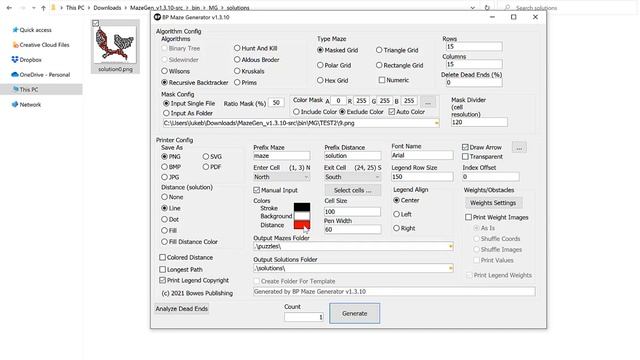Click the Count input field
This screenshot has width=640, height=360.
coord(304,317)
